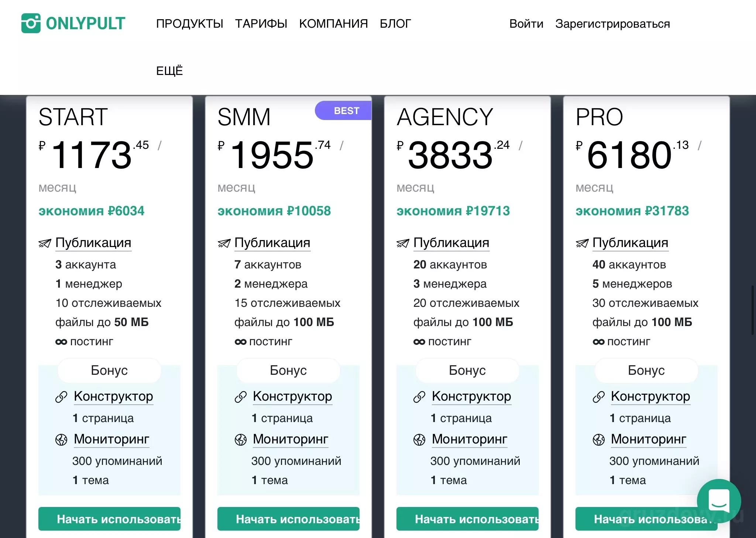
Task: Start using the AGENCY plan
Action: coord(467,519)
